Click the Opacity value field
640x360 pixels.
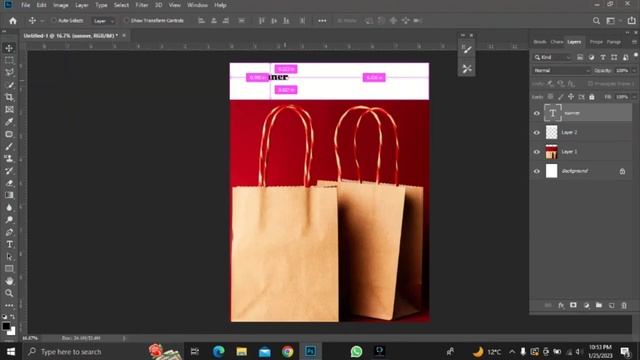pyautogui.click(x=622, y=71)
